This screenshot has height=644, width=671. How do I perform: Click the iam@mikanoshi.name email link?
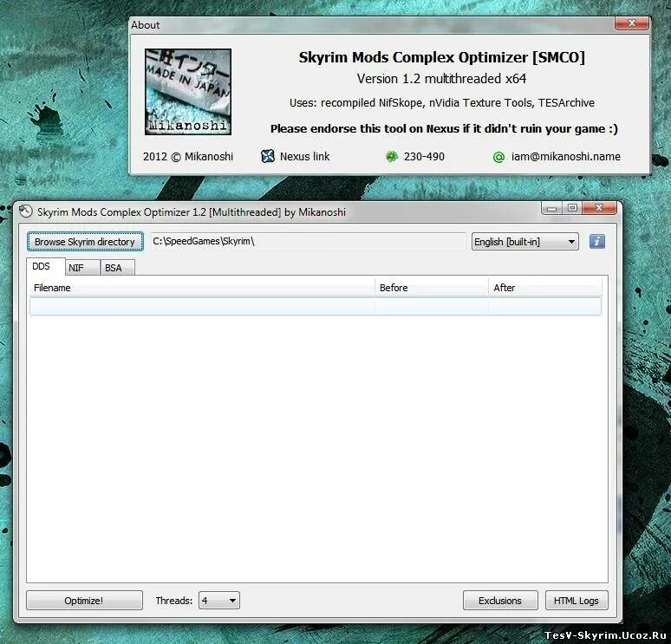pyautogui.click(x=566, y=157)
